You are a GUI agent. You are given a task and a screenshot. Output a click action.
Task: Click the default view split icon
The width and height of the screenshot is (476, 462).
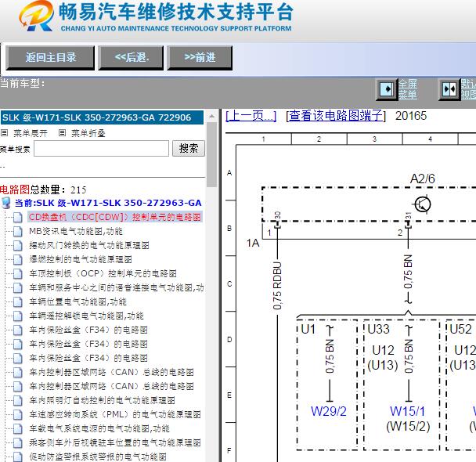[x=449, y=89]
